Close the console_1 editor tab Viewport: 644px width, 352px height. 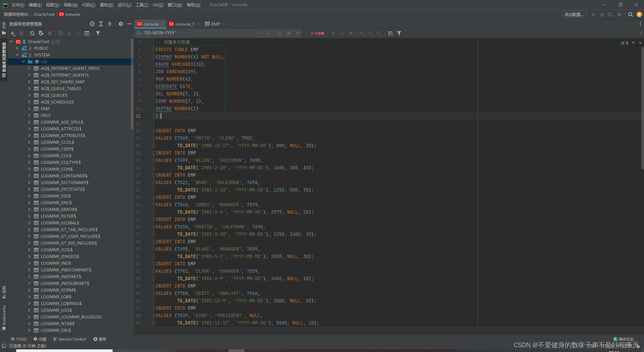(198, 24)
